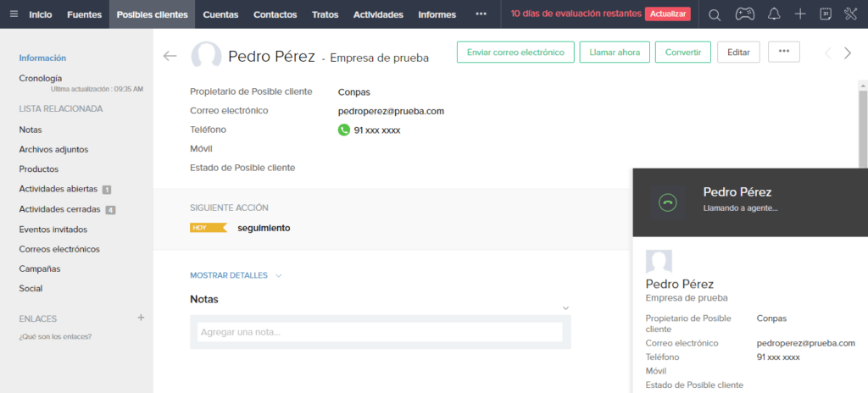The image size is (868, 393).
Task: Click the hang-up call icon in call popup
Action: click(x=668, y=202)
